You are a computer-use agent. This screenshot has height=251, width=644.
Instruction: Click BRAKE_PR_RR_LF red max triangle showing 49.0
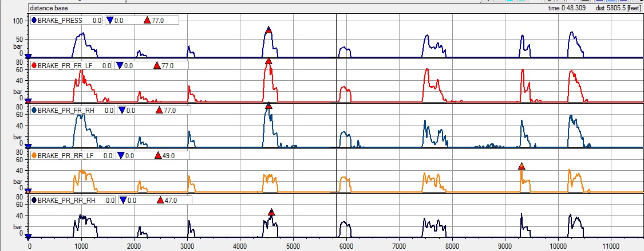point(158,155)
